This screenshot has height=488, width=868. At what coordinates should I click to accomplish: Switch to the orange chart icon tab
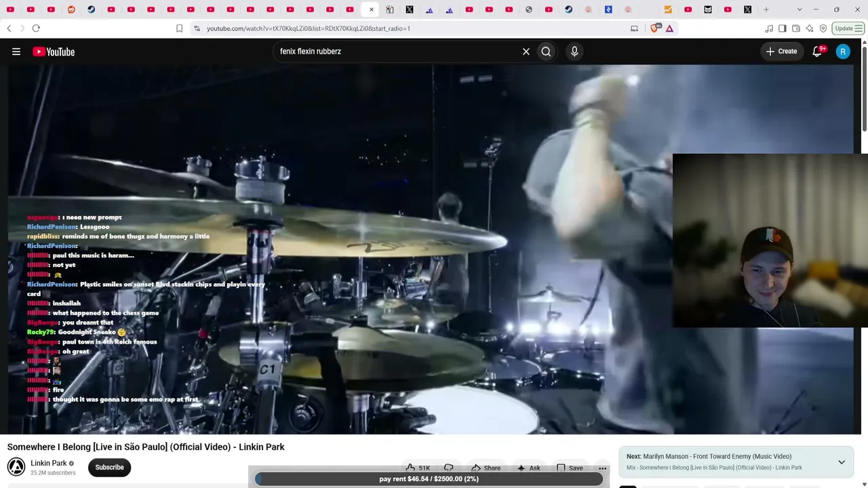[668, 9]
